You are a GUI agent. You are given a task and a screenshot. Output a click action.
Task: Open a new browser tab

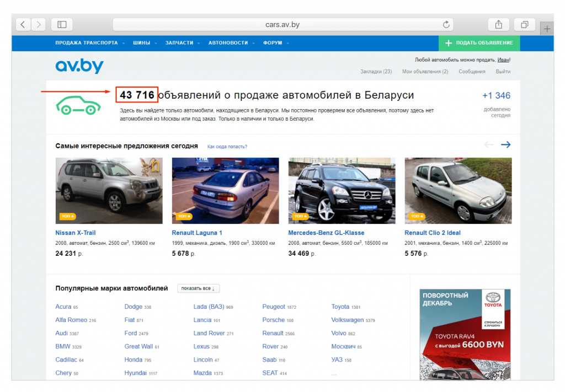click(547, 29)
